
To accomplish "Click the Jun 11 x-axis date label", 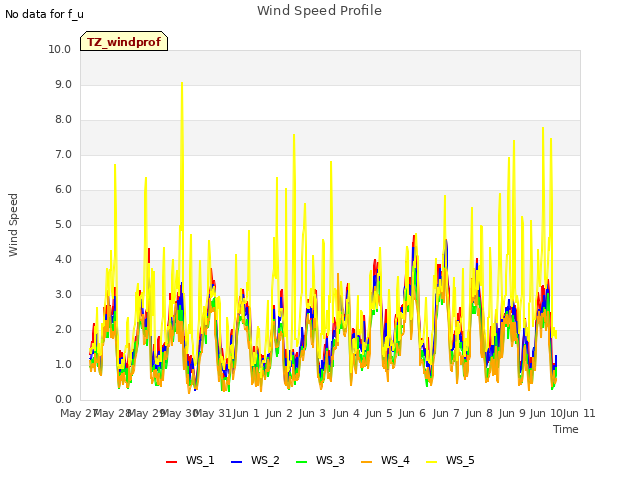I will [579, 413].
